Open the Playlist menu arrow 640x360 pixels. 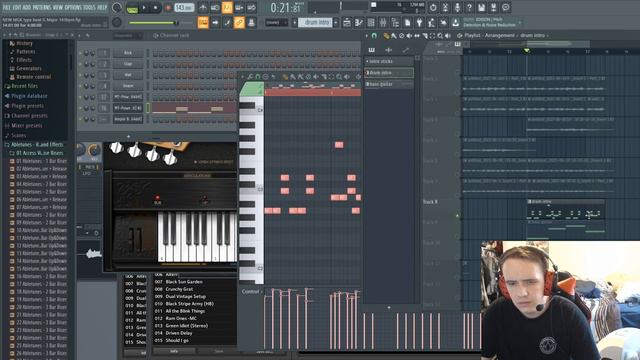pyautogui.click(x=366, y=36)
